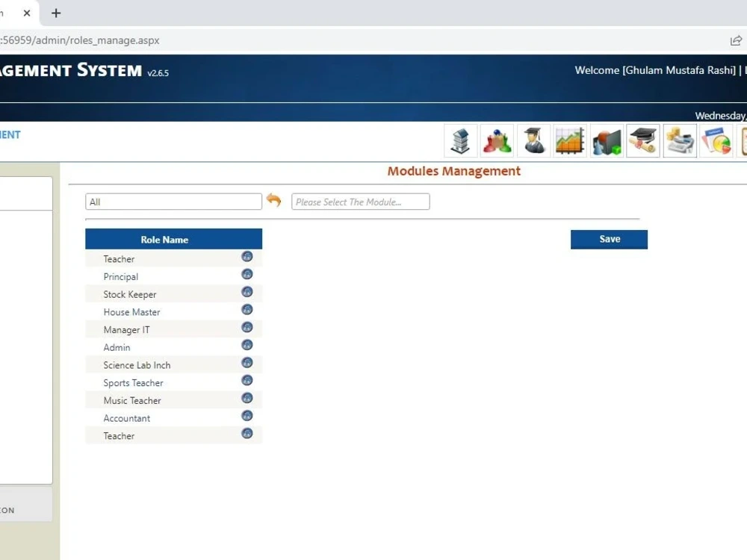Click the Save button

point(609,240)
